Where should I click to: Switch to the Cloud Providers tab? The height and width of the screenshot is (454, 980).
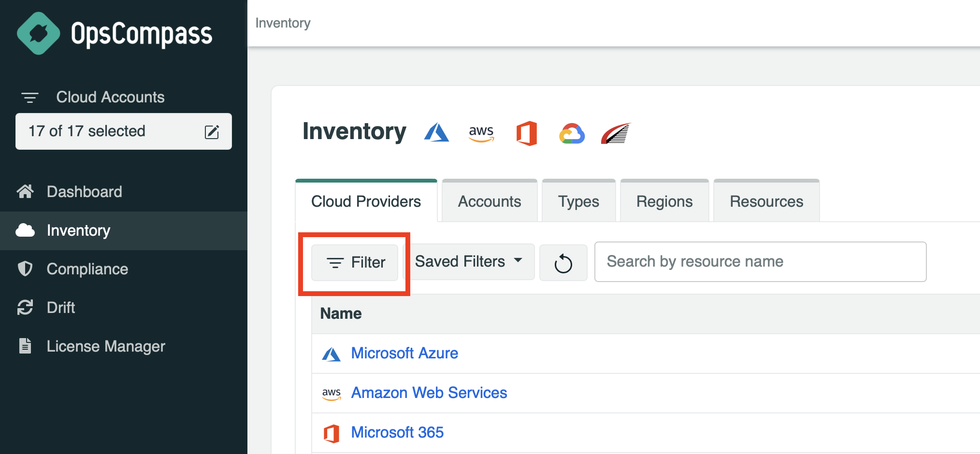(x=366, y=201)
